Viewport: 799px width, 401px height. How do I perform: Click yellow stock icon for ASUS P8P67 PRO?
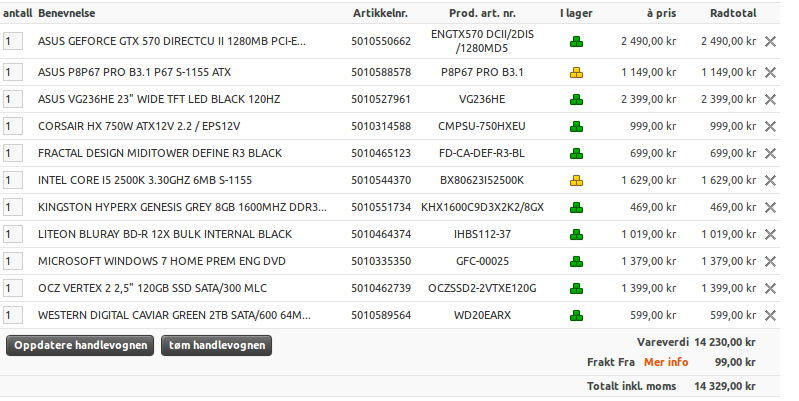click(x=576, y=73)
